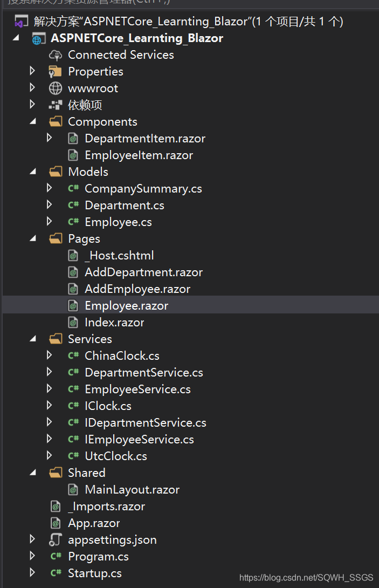Select the CompanySummary.cs file name
The image size is (379, 588).
pos(143,189)
